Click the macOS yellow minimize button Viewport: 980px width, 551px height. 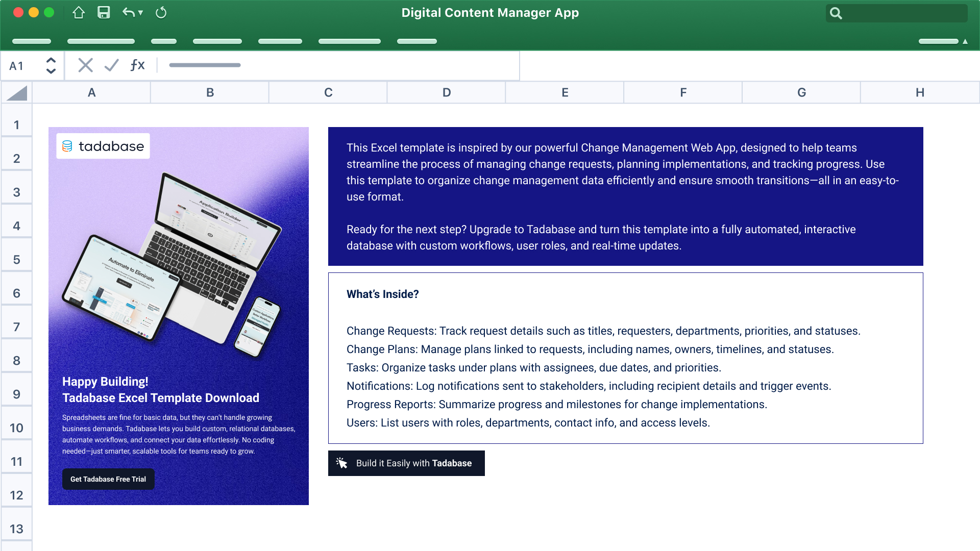click(x=34, y=13)
